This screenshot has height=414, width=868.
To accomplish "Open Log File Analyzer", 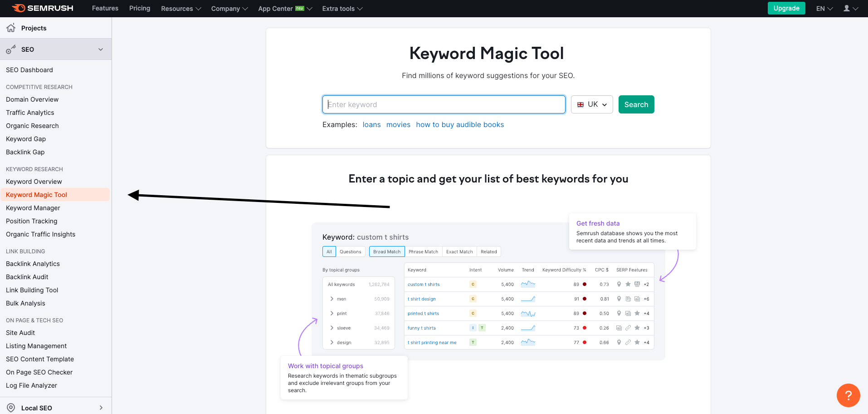I will 32,385.
